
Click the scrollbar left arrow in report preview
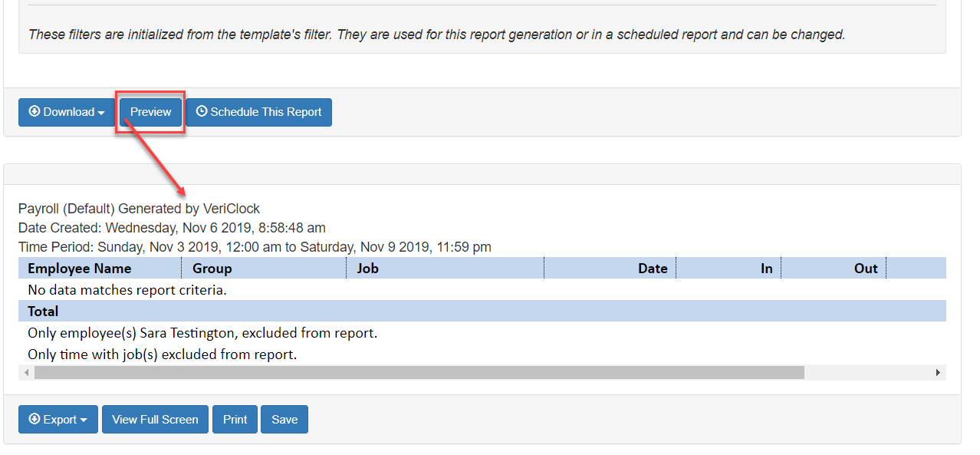pyautogui.click(x=26, y=373)
